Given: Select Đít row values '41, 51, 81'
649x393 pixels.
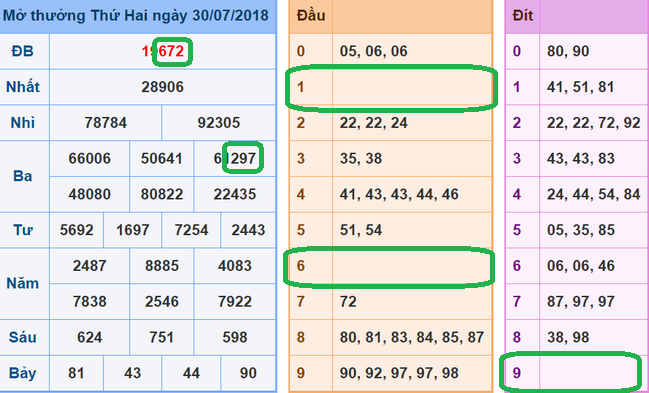Looking at the screenshot, I should (x=581, y=87).
